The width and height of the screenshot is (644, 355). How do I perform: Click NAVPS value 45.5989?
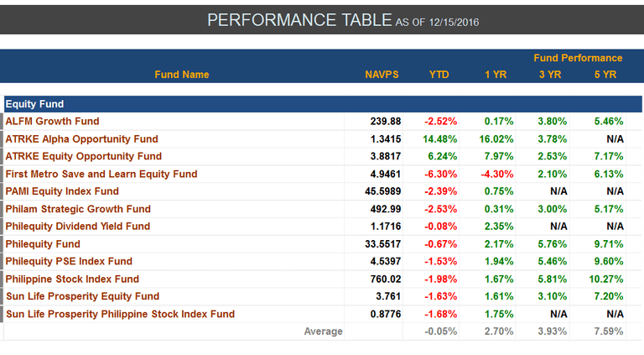(x=382, y=191)
